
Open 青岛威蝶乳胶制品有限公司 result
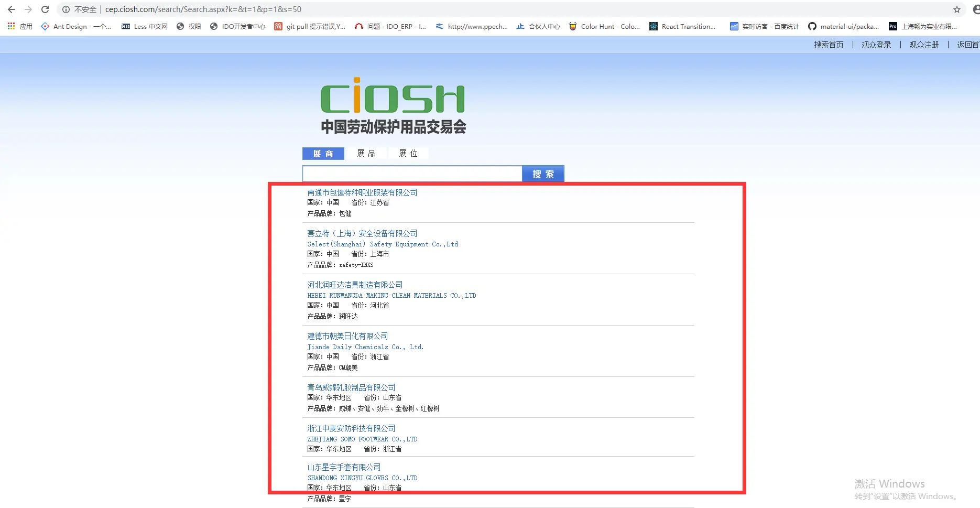(351, 387)
